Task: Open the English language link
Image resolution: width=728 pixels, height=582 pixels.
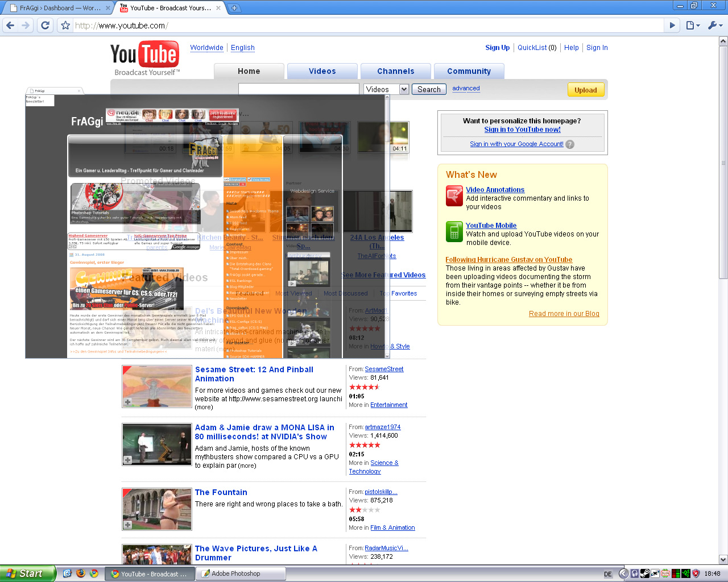Action: 243,48
